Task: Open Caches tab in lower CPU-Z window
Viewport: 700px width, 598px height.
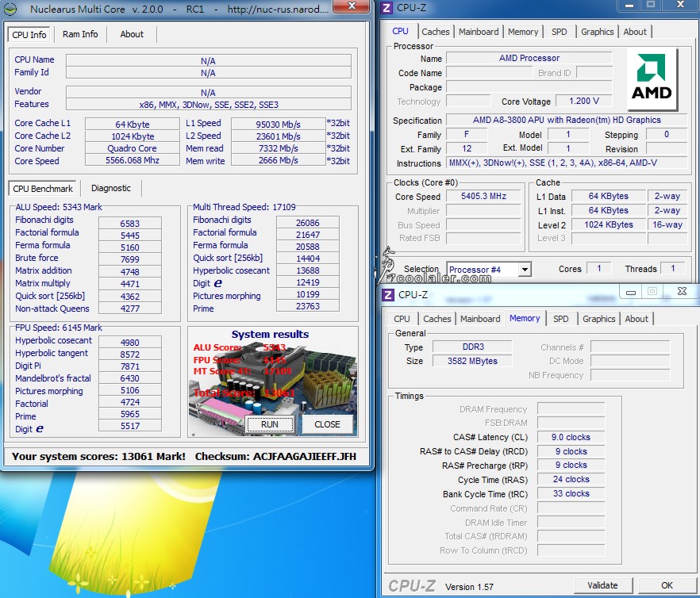Action: [x=437, y=319]
